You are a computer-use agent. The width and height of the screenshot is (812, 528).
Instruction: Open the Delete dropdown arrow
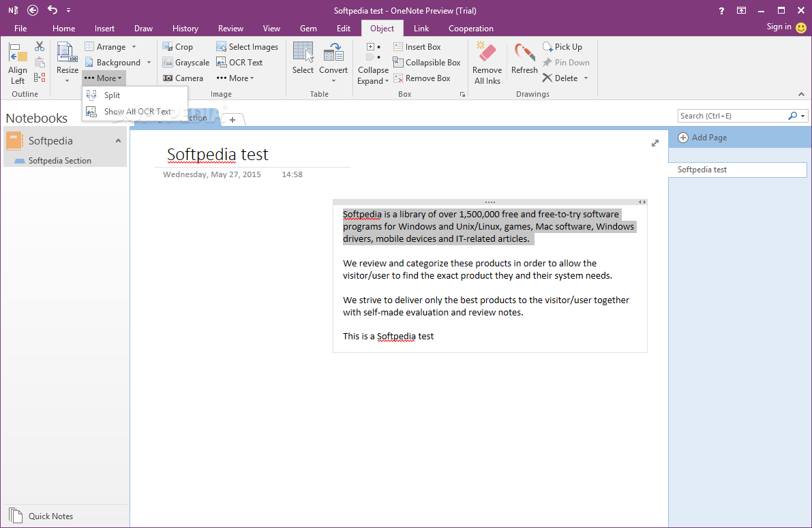tap(586, 78)
